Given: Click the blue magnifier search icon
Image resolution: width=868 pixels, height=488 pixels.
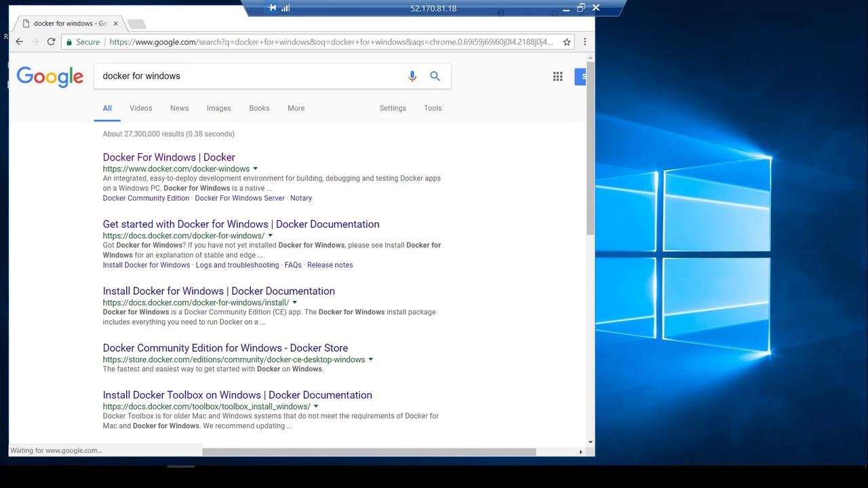Looking at the screenshot, I should point(435,77).
